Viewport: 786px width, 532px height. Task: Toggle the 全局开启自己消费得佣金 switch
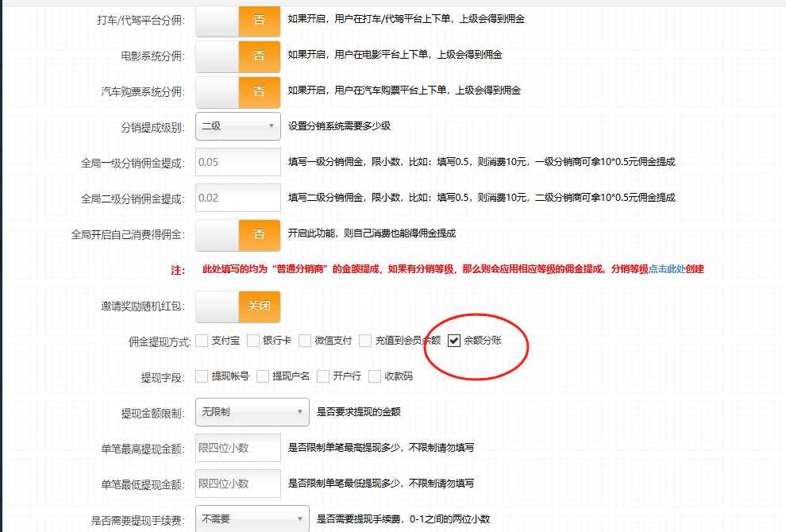[x=237, y=235]
